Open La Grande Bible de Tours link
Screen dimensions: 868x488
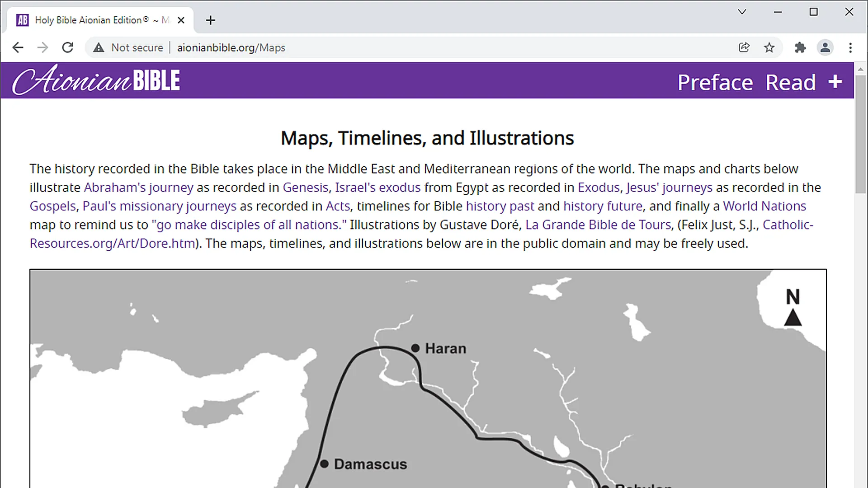pyautogui.click(x=598, y=225)
